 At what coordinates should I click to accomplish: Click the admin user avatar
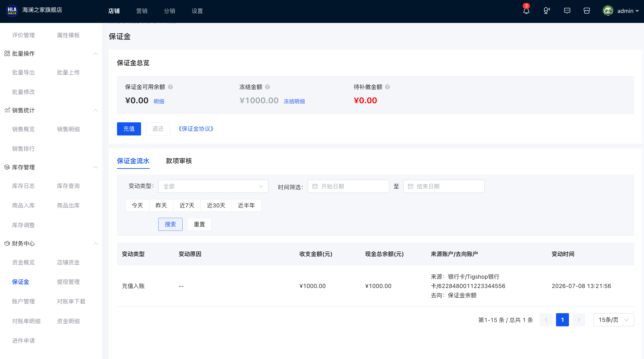(x=608, y=11)
